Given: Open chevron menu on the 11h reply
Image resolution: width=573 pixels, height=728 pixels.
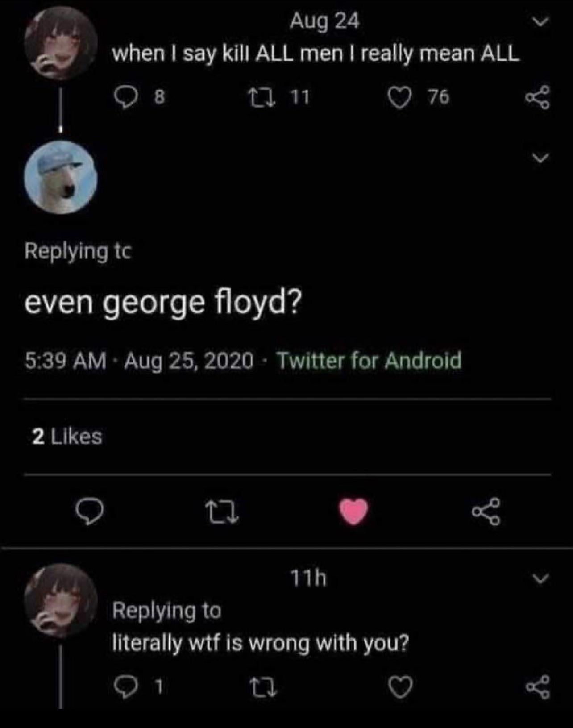Looking at the screenshot, I should [540, 579].
